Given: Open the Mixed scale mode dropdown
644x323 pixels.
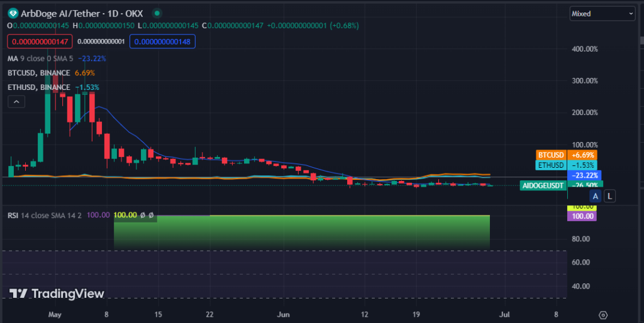Looking at the screenshot, I should pos(602,14).
